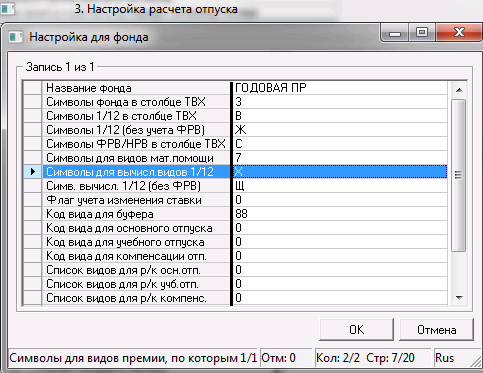483x373 pixels.
Task: Select the Код вида для буфера value 88
Action: (340, 214)
